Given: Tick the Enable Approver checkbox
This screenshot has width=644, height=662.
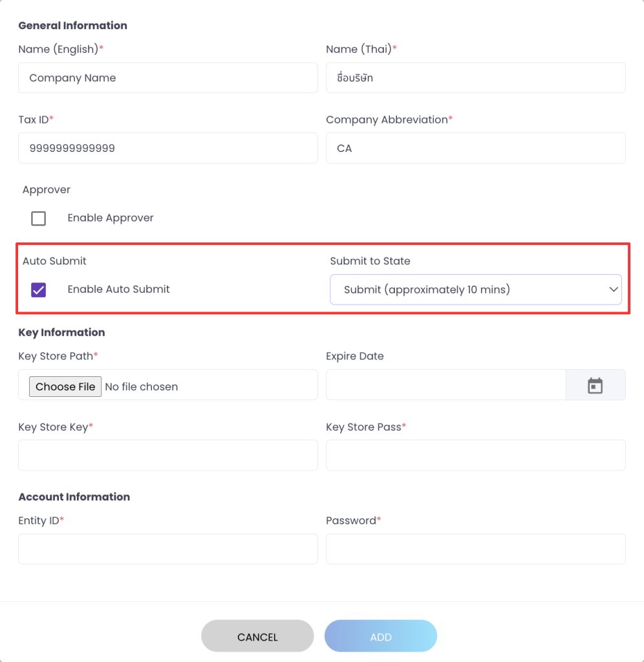Looking at the screenshot, I should point(39,219).
